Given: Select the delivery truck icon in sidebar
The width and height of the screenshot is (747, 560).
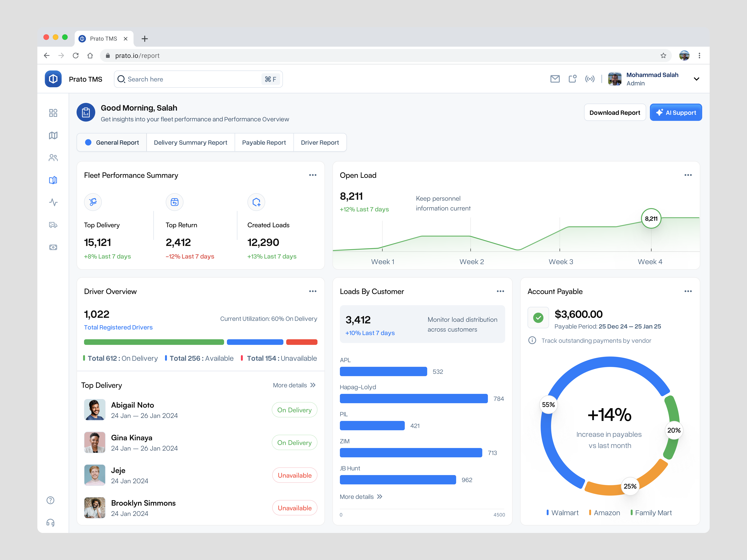Looking at the screenshot, I should click(53, 225).
